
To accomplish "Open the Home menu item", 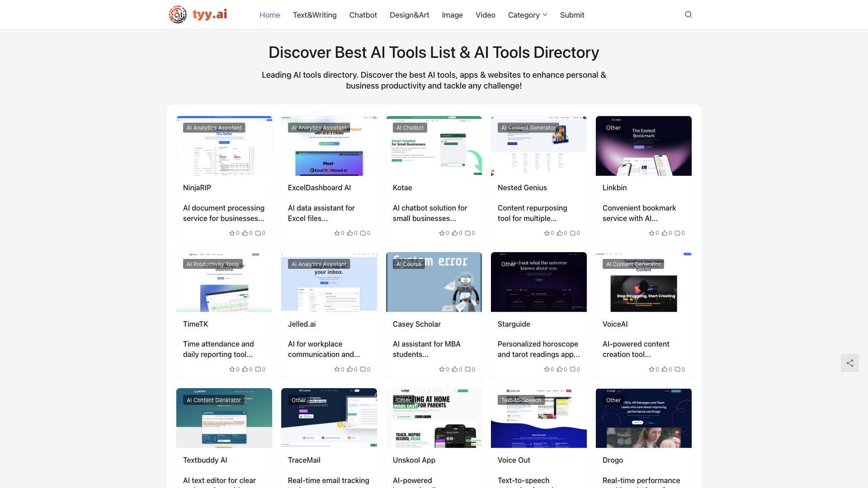I will click(x=269, y=15).
